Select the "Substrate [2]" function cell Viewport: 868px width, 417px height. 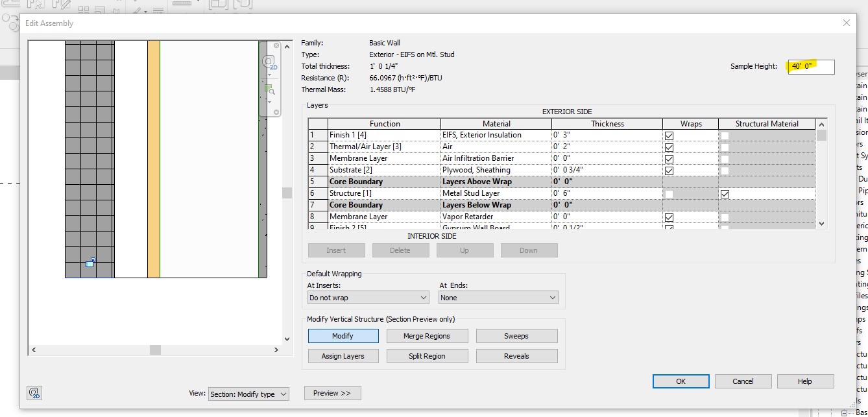coord(384,170)
